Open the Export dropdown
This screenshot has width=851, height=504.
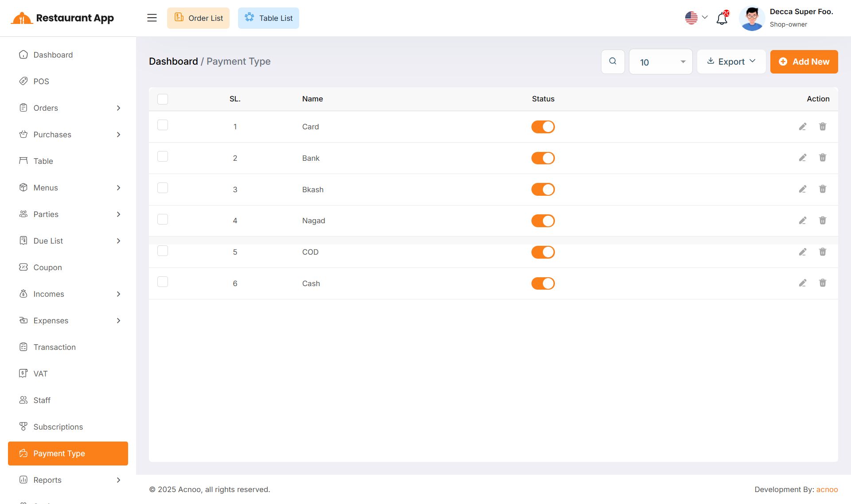[731, 62]
